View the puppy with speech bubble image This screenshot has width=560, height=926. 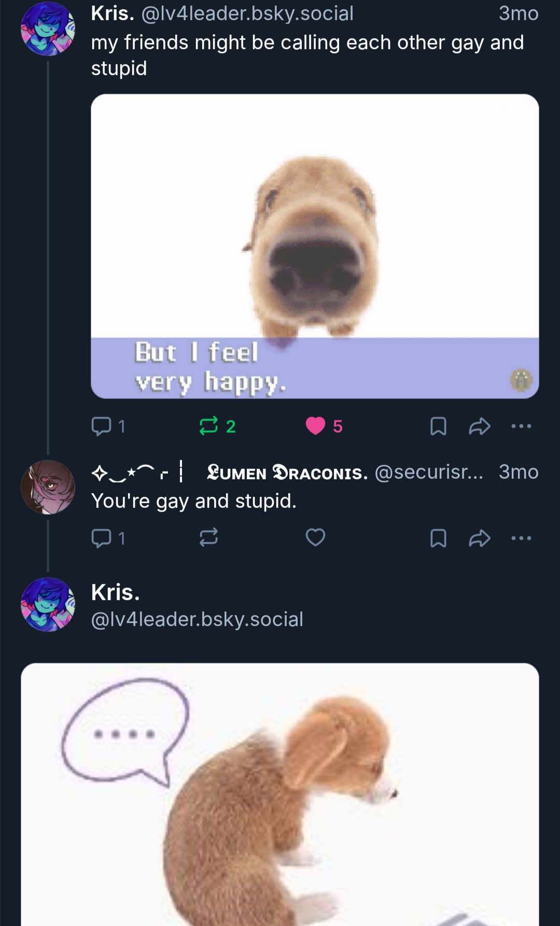(x=280, y=794)
